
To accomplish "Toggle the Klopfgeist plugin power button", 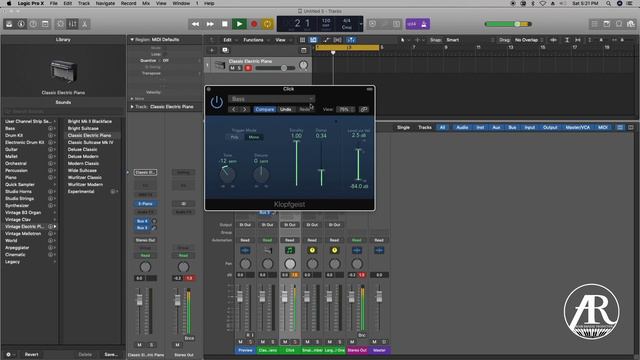I will (x=217, y=102).
